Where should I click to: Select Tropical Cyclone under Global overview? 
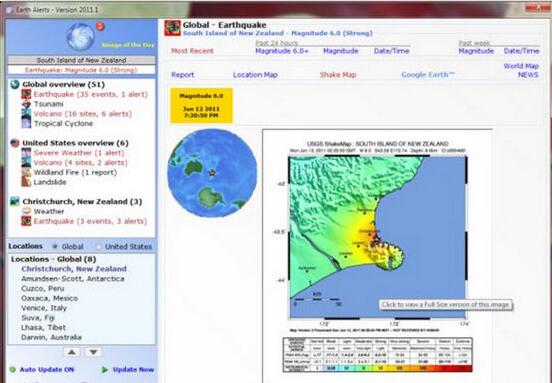pyautogui.click(x=63, y=124)
